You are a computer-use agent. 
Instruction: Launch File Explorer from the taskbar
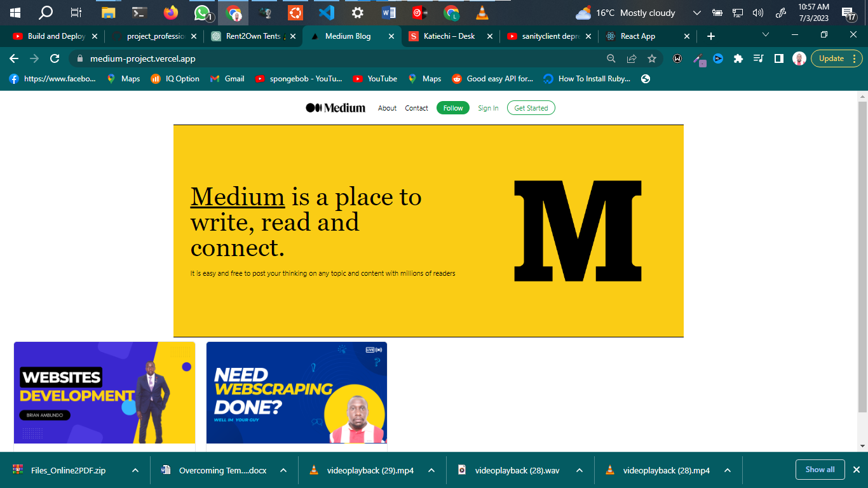pos(109,12)
